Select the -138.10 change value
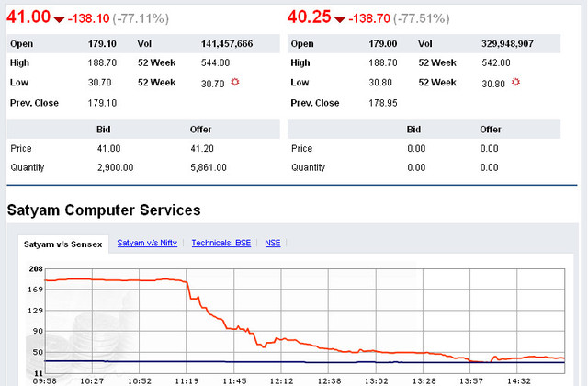 89,18
